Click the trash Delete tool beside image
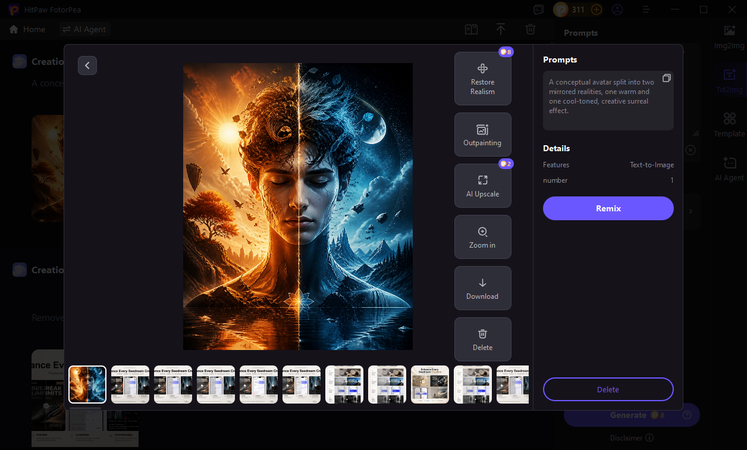 (483, 340)
